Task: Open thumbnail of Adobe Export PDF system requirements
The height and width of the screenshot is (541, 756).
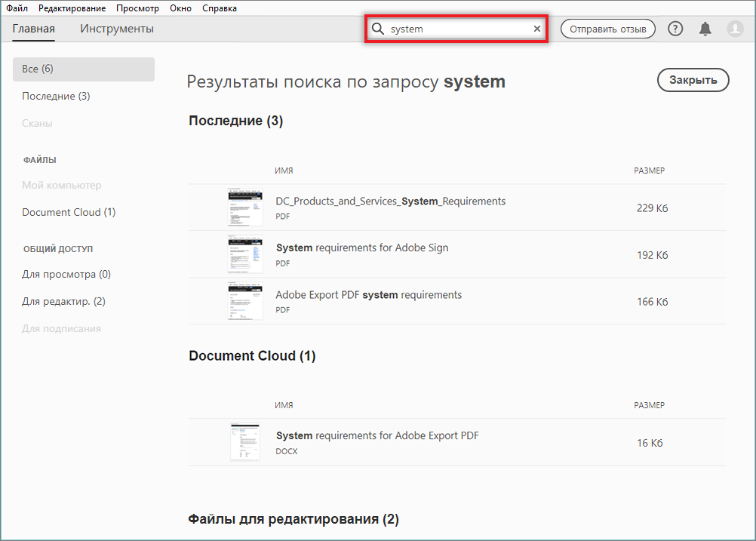Action: pyautogui.click(x=245, y=301)
